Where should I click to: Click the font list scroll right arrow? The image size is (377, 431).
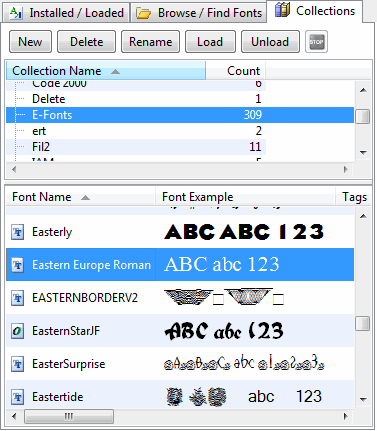pos(346,416)
